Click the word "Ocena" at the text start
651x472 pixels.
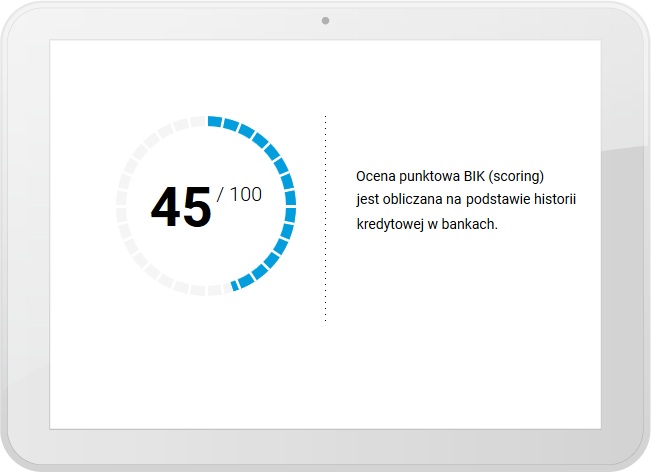coord(375,175)
